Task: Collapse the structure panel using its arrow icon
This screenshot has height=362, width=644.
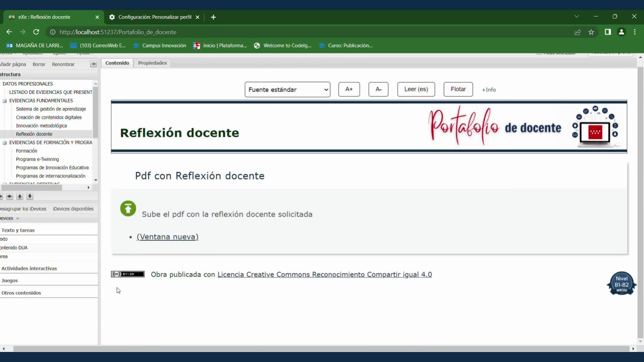Action: click(x=94, y=64)
